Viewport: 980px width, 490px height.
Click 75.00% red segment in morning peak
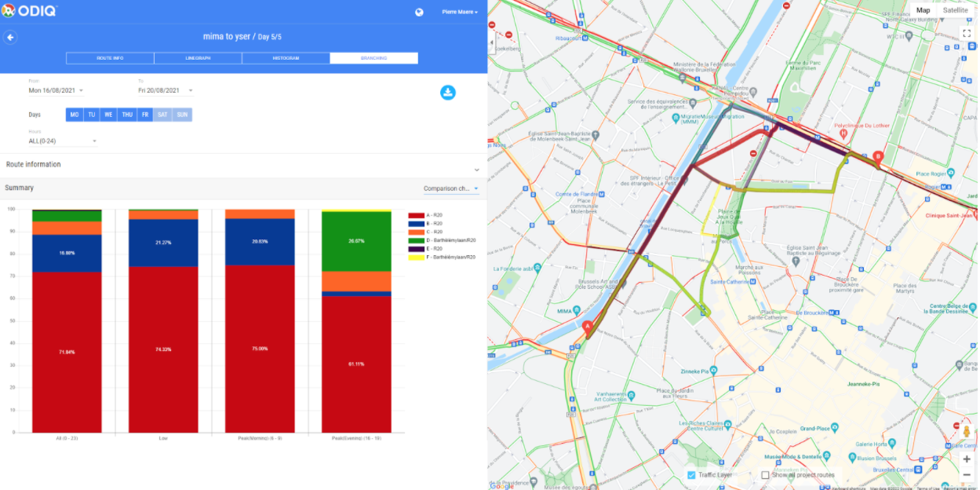pos(260,349)
